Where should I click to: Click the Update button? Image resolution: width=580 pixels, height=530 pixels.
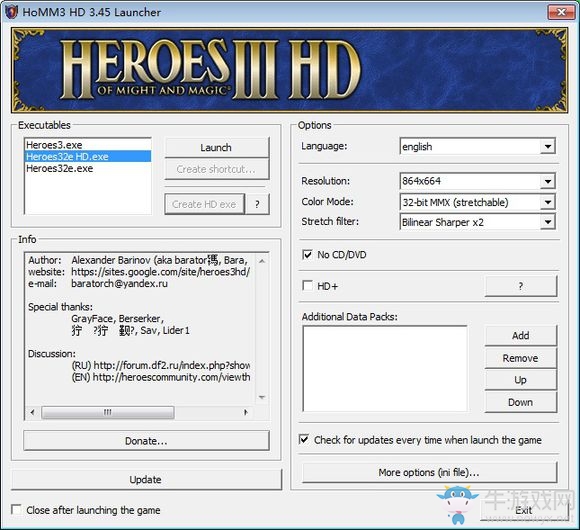146,480
